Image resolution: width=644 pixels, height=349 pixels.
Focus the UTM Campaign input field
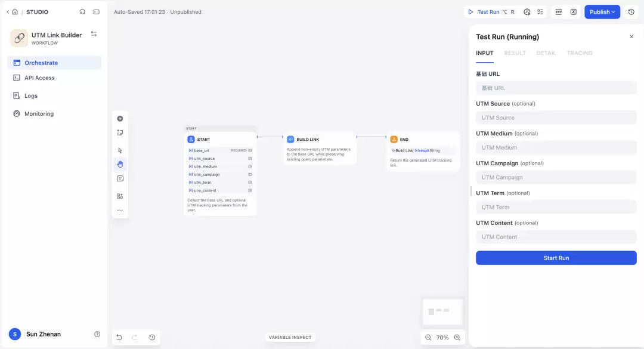[x=556, y=178]
